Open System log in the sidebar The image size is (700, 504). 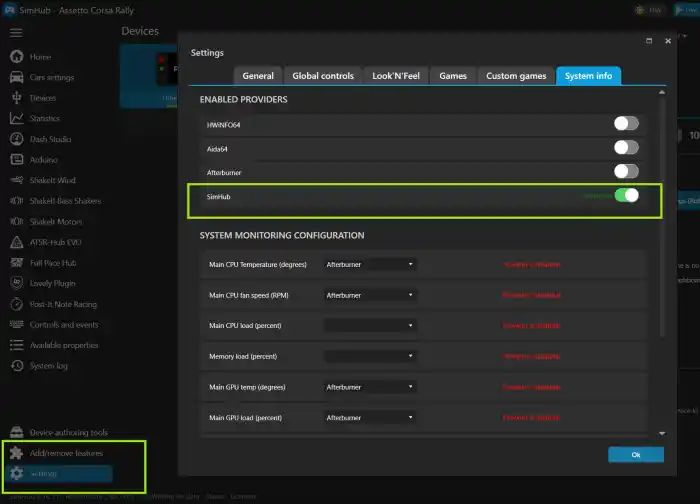tap(49, 366)
